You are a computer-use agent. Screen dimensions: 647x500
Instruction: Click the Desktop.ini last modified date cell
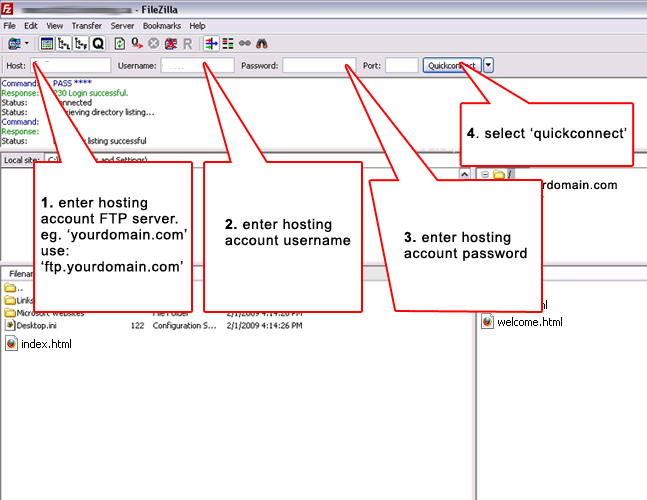point(264,325)
